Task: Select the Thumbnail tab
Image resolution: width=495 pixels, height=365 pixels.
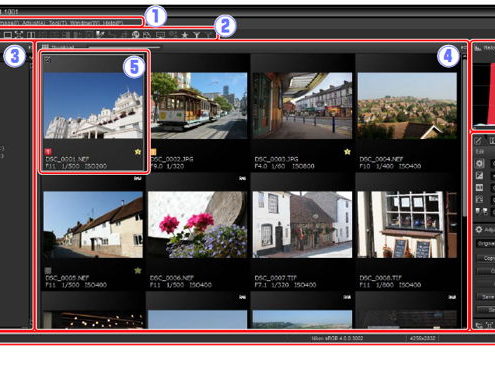Action: [59, 47]
